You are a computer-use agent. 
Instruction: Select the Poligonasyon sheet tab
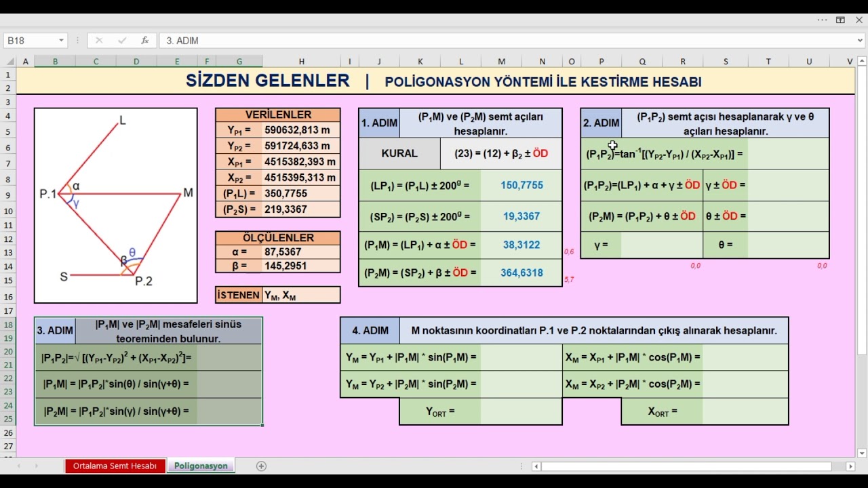(x=201, y=466)
